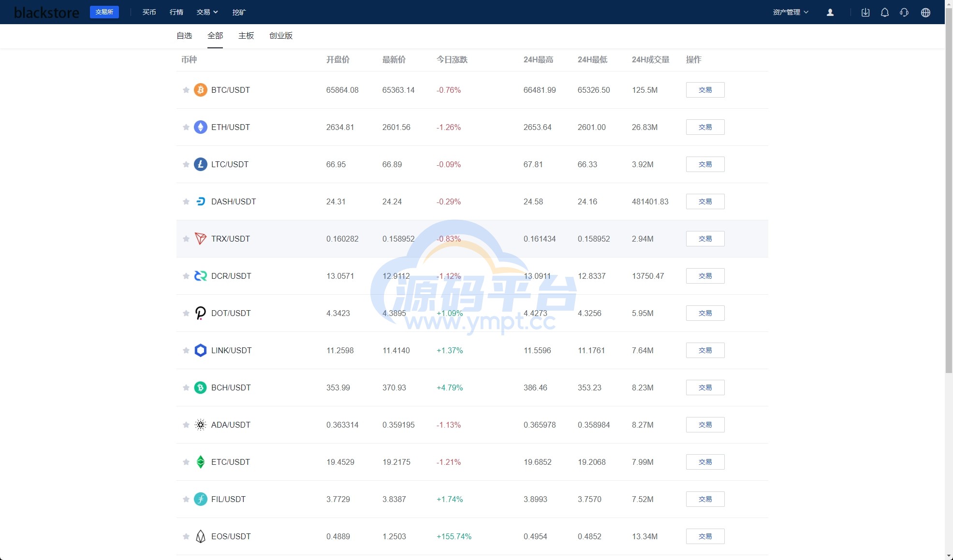The image size is (953, 560).
Task: Click 交易 button for DCR/USDT
Action: [x=705, y=276]
